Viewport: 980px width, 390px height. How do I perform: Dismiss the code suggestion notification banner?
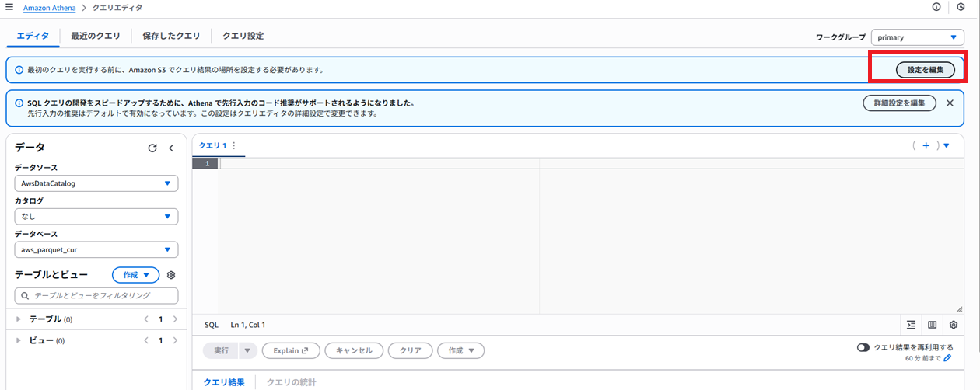(950, 103)
